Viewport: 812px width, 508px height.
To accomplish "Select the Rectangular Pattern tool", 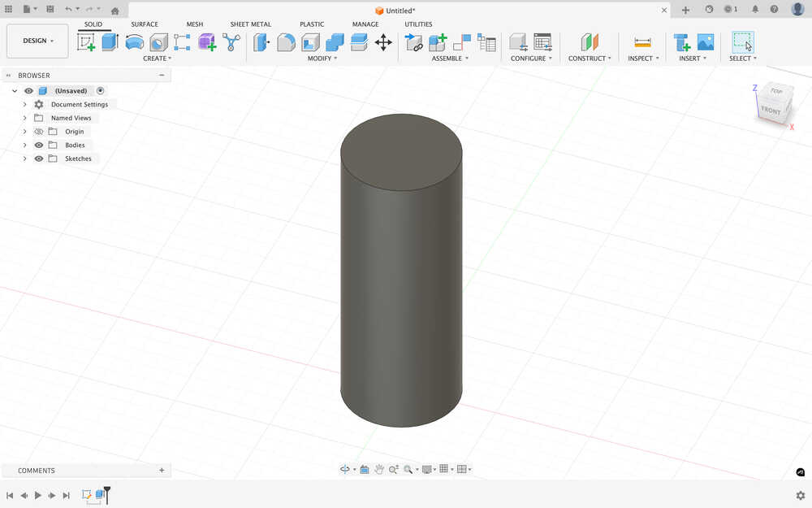I will [182, 42].
